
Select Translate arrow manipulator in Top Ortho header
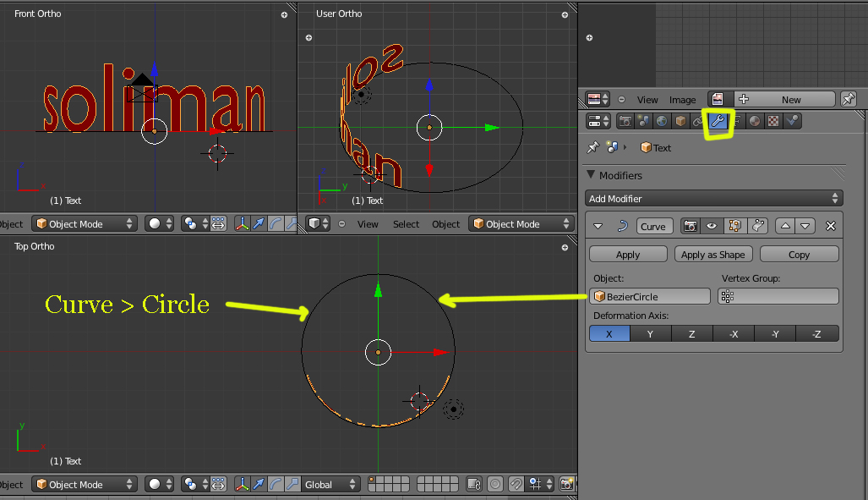pyautogui.click(x=259, y=485)
